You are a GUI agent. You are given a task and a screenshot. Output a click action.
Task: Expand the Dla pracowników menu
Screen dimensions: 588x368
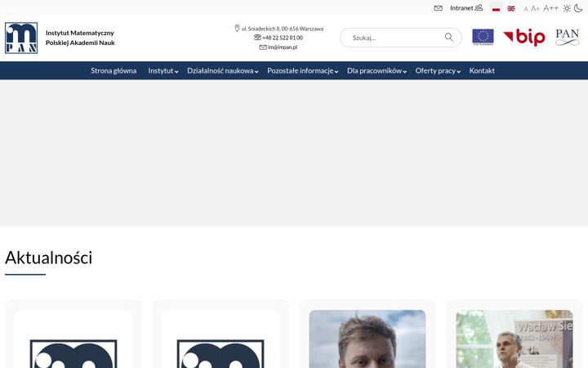(x=376, y=70)
